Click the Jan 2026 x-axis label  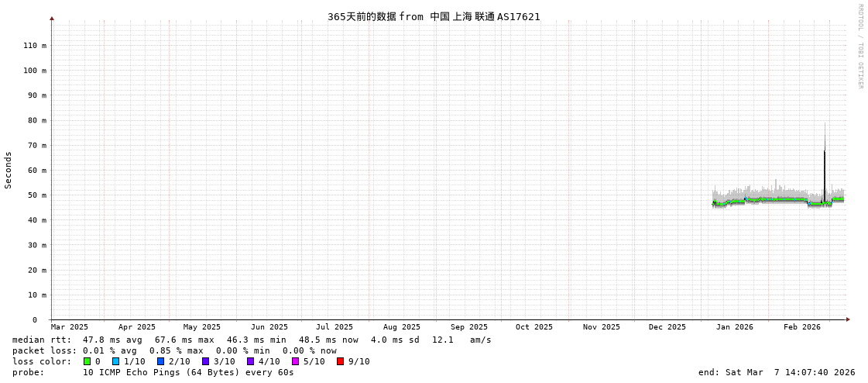pyautogui.click(x=734, y=327)
